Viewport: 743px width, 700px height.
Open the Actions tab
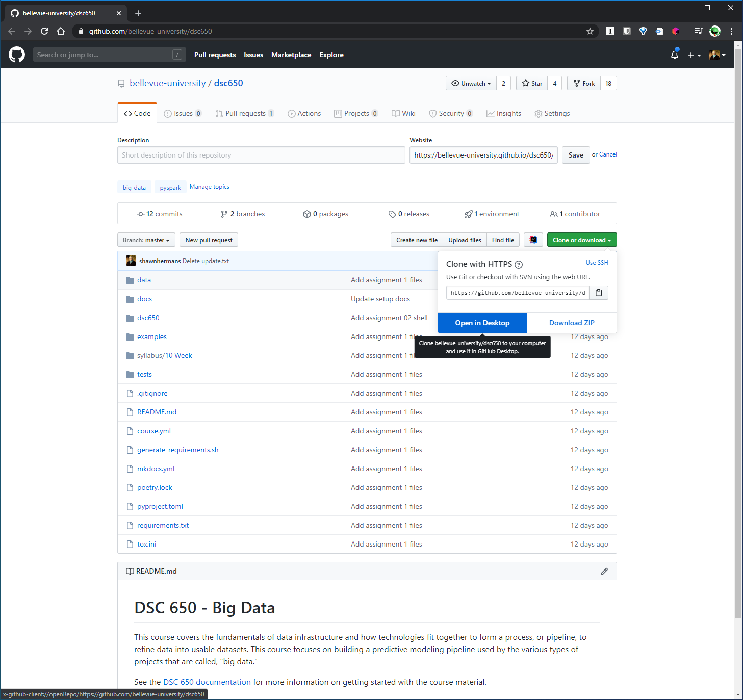pos(304,113)
